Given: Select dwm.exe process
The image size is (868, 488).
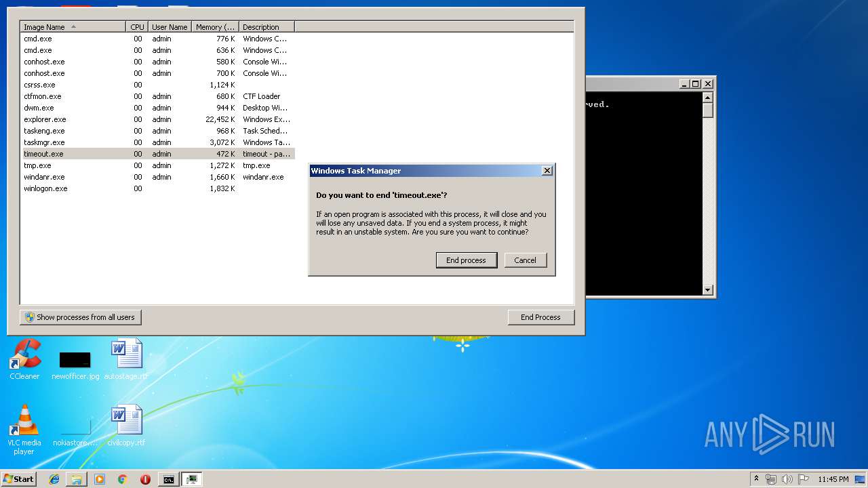Looking at the screenshot, I should point(158,108).
